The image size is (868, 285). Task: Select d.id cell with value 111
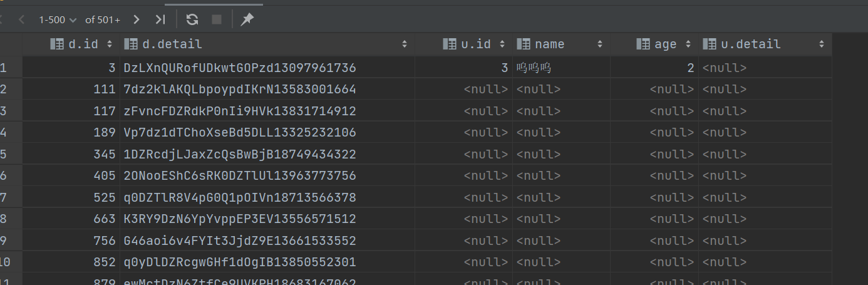[71, 90]
